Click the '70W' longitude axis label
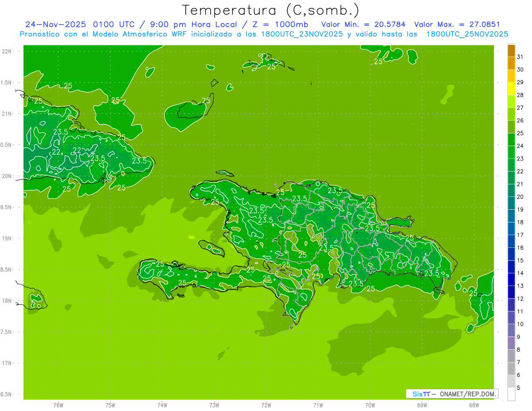 (x=370, y=405)
